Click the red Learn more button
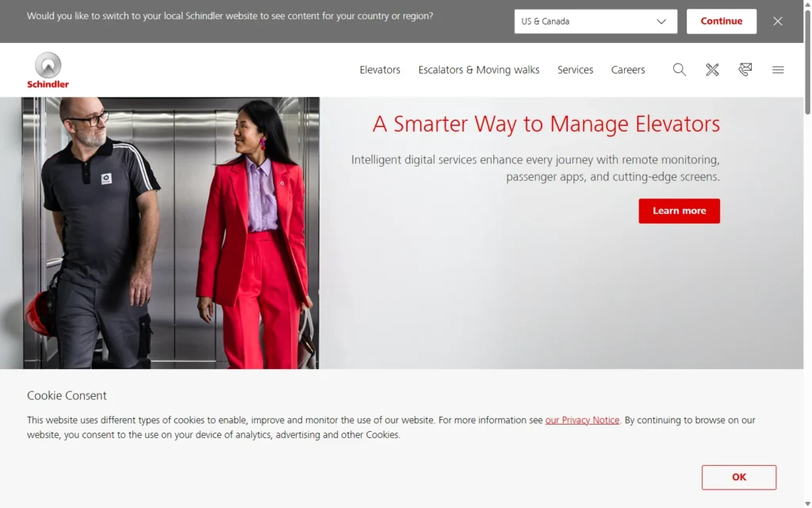812x508 pixels. pos(679,211)
